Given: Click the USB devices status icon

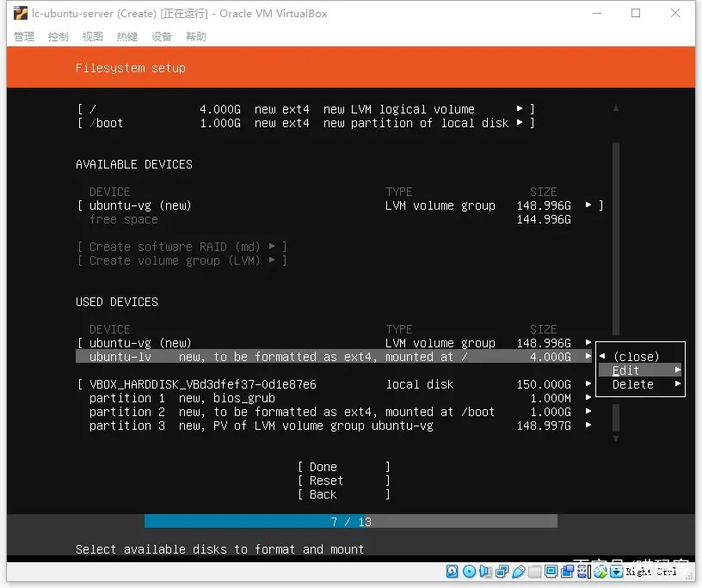Looking at the screenshot, I should point(518,572).
